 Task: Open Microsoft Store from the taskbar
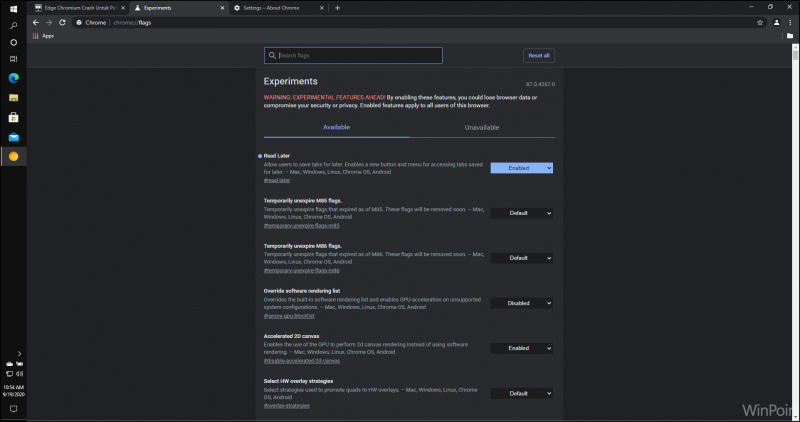pyautogui.click(x=13, y=117)
